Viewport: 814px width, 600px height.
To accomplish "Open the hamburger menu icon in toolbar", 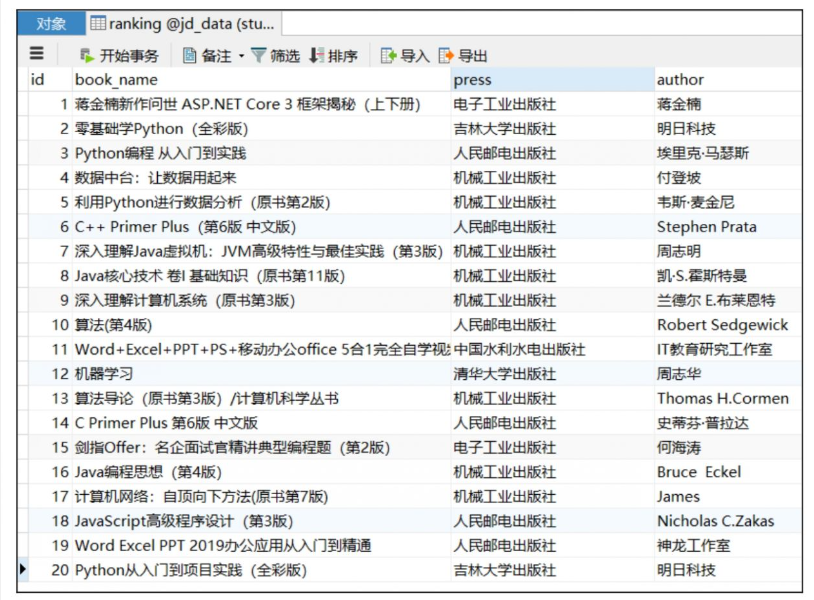I will pyautogui.click(x=37, y=53).
